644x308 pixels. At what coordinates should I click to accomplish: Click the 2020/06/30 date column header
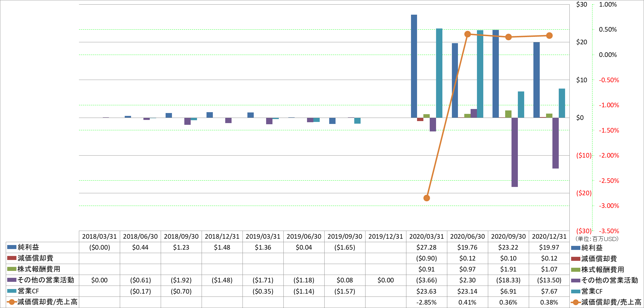point(467,236)
